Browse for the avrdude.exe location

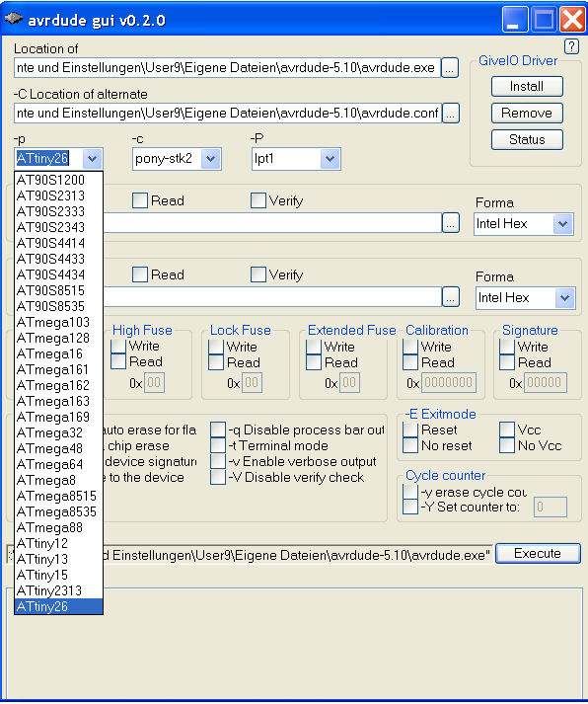[450, 68]
